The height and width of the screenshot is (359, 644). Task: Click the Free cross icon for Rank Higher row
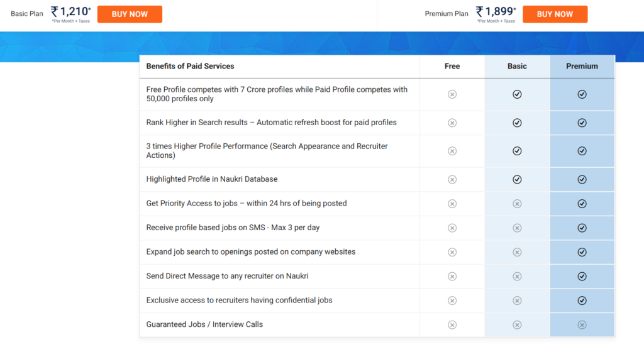[452, 123]
